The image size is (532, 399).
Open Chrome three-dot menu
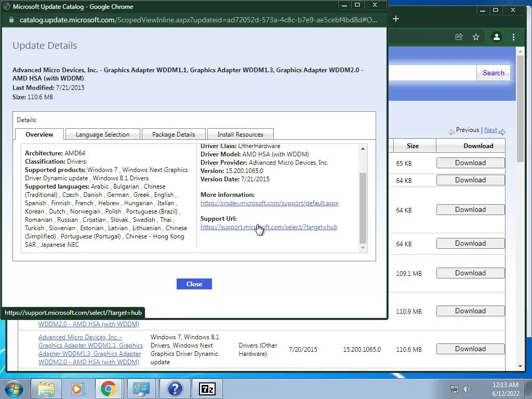click(513, 37)
